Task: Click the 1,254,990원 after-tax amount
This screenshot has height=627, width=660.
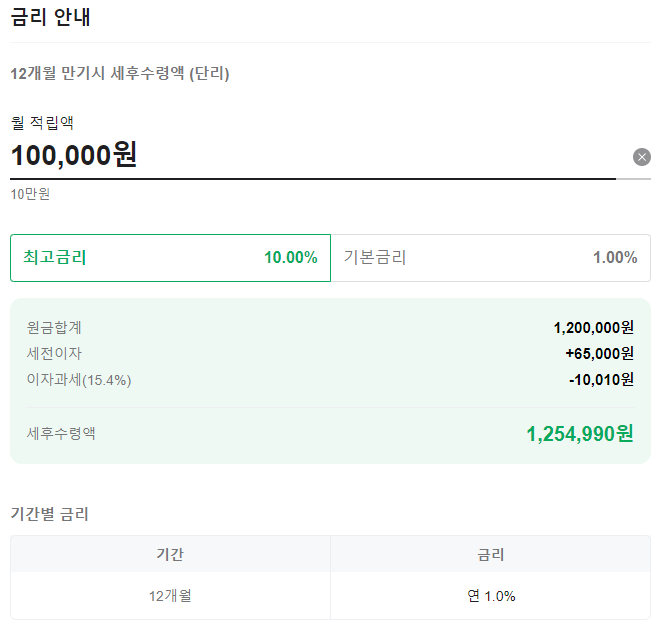Action: pyautogui.click(x=580, y=433)
